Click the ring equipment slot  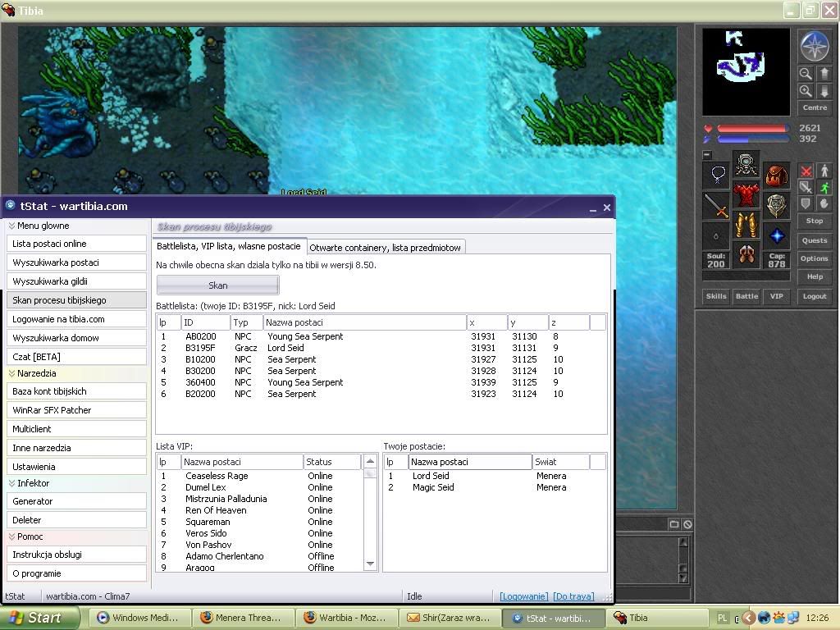pyautogui.click(x=717, y=235)
